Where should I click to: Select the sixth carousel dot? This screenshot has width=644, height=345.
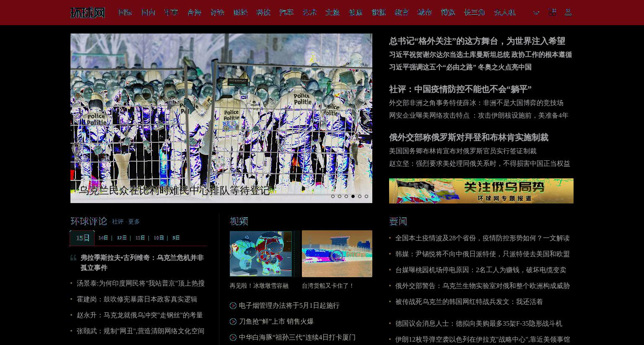[x=366, y=196]
